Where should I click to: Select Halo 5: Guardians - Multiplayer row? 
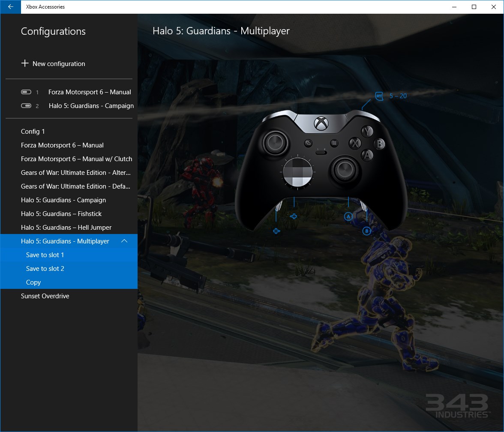69,241
